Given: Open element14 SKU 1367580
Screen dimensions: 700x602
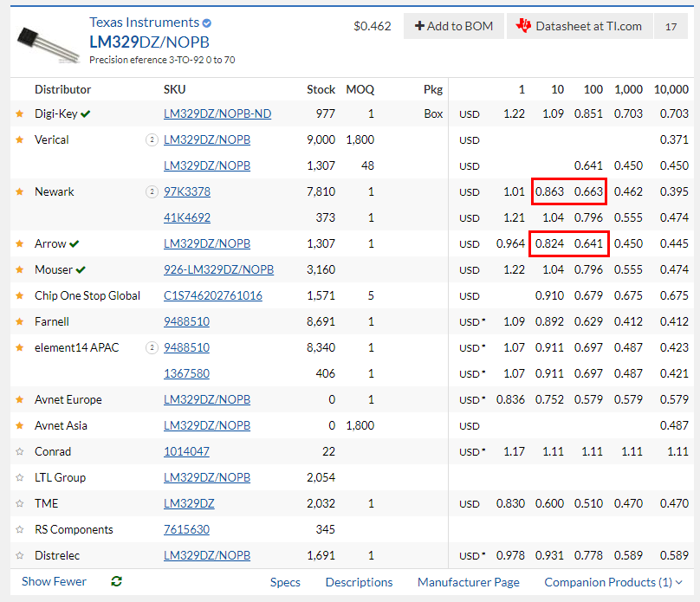Looking at the screenshot, I should 186,373.
